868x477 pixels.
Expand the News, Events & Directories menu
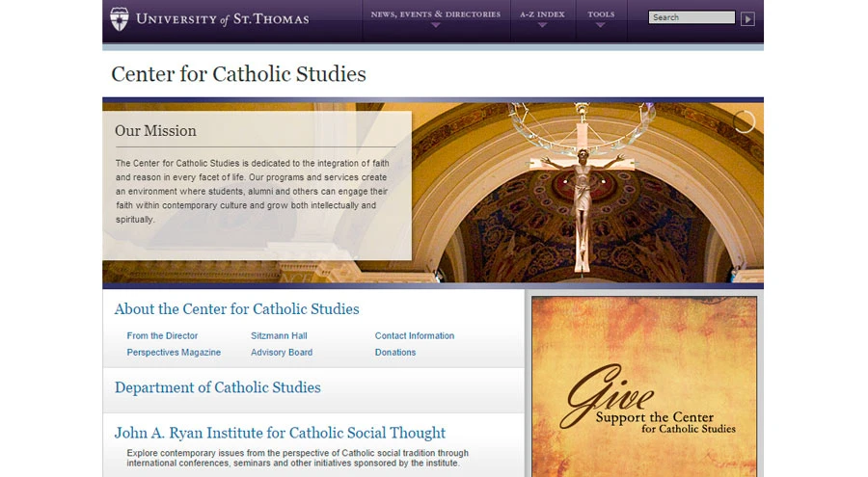coord(435,17)
